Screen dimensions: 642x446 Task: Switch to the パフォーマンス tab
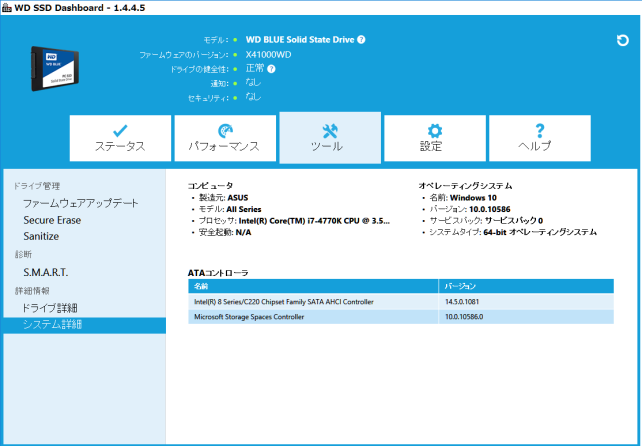(x=225, y=137)
